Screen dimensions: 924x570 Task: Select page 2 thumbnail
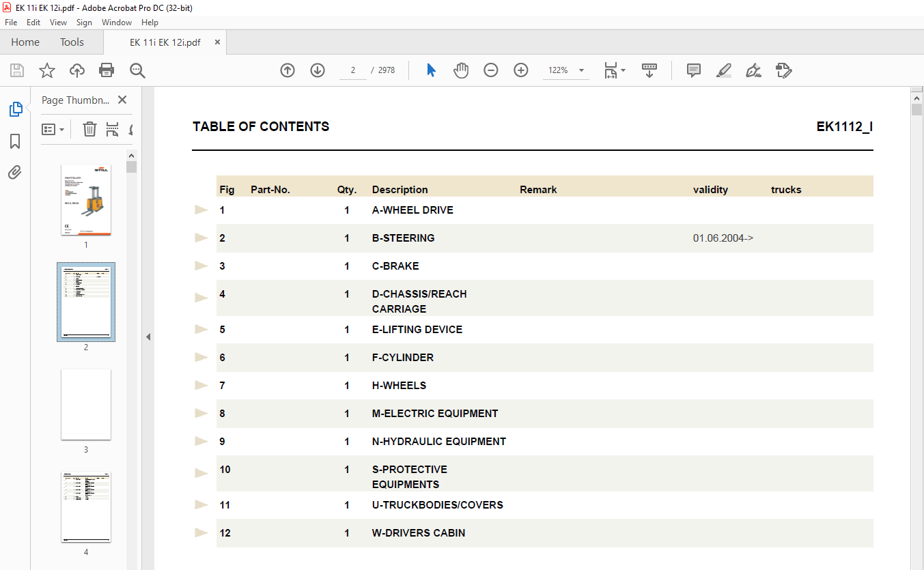click(x=86, y=302)
